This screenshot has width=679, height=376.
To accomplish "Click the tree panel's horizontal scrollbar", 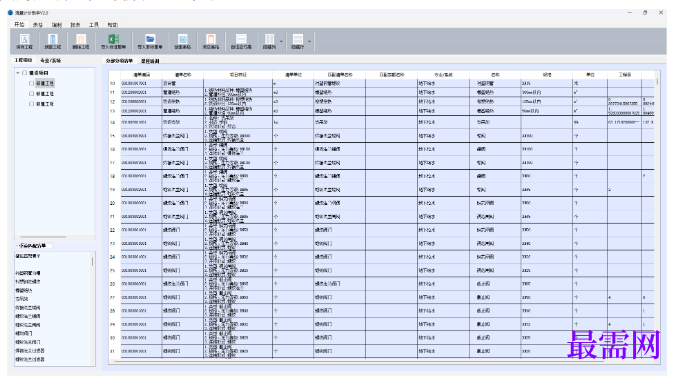I will coord(42,237).
